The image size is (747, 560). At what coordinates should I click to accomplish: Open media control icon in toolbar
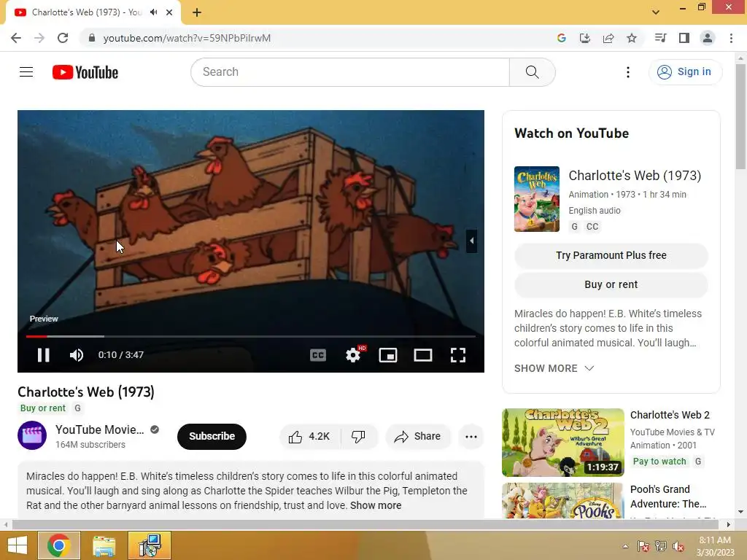[x=660, y=38]
